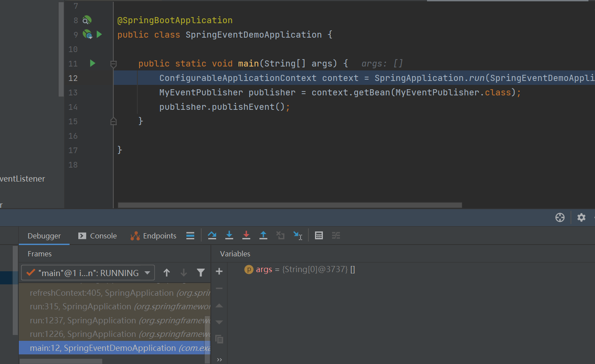Select frame run:1237, SpringApplication
The image size is (595, 364).
click(115, 320)
